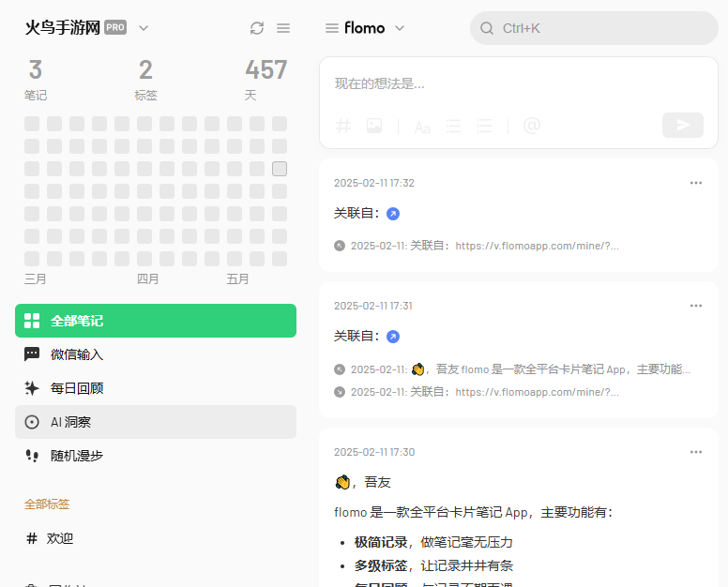Click the 2025-02-11 17:32 timestamp

374,183
